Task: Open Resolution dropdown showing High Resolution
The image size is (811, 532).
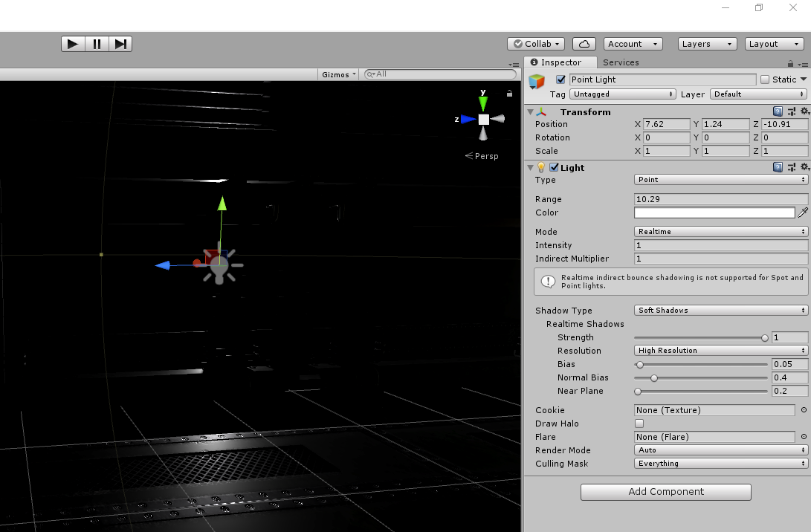Action: (721, 351)
